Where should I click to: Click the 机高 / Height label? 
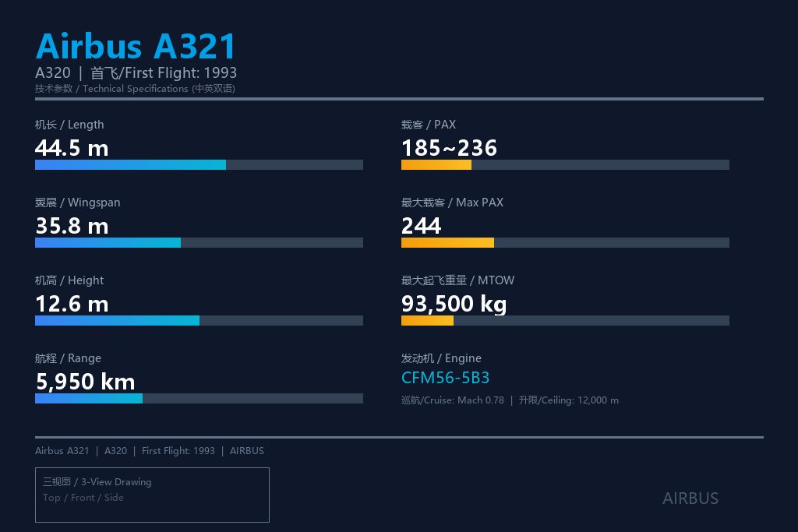(69, 280)
